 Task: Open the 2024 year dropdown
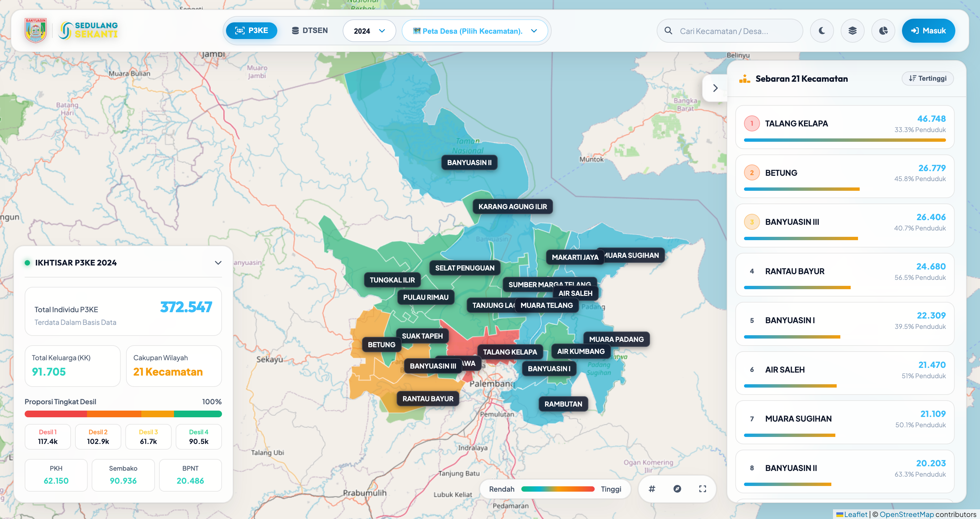369,31
